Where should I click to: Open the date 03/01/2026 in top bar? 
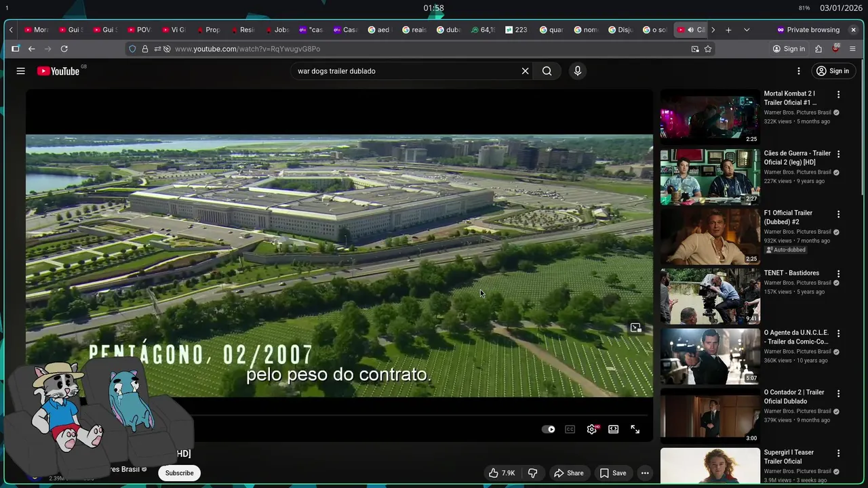[841, 8]
